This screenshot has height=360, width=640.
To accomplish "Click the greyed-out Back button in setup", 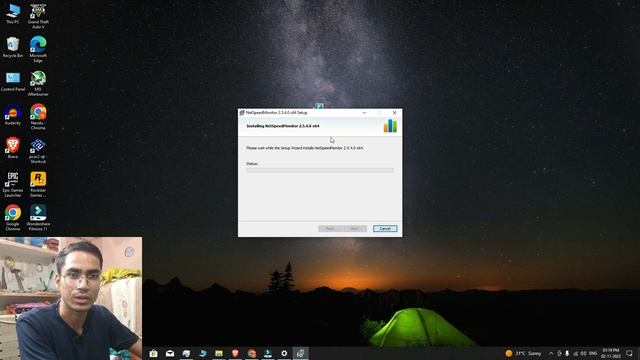I will 330,229.
